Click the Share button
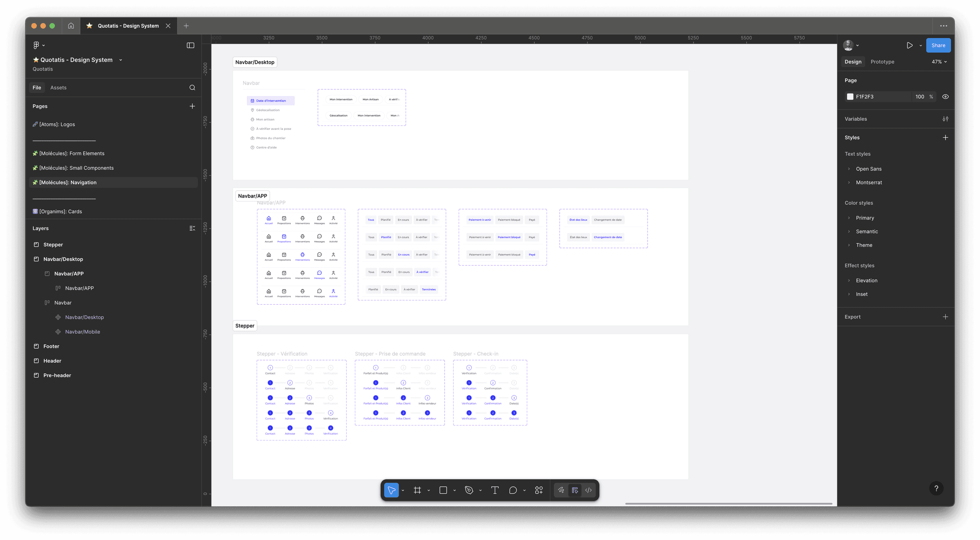 (938, 45)
